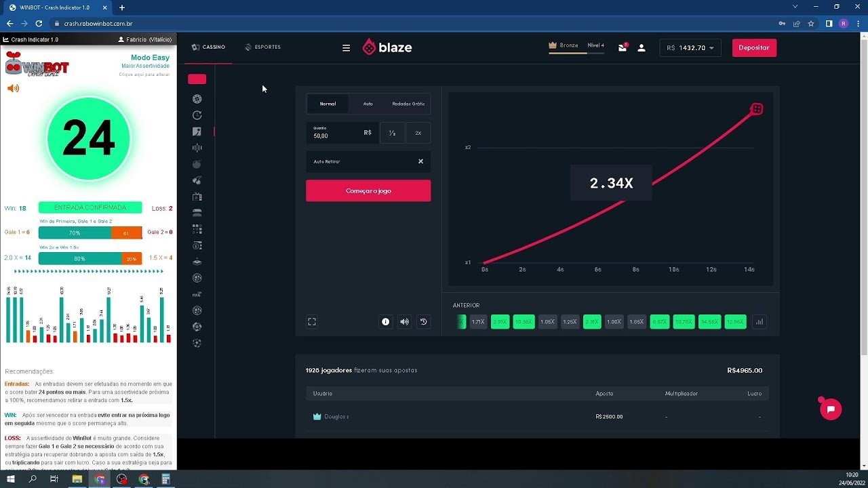Viewport: 868px width, 488px height.
Task: Switch to the Auto betting tab
Action: (368, 104)
